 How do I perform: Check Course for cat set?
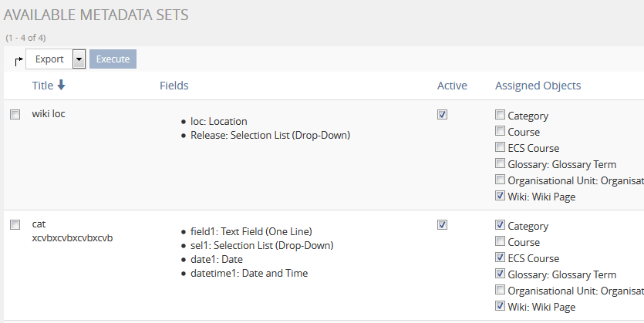click(x=500, y=242)
